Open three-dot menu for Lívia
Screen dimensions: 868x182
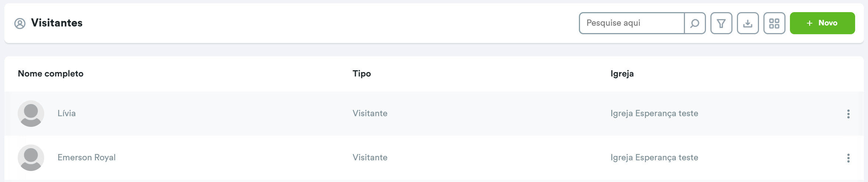point(848,114)
